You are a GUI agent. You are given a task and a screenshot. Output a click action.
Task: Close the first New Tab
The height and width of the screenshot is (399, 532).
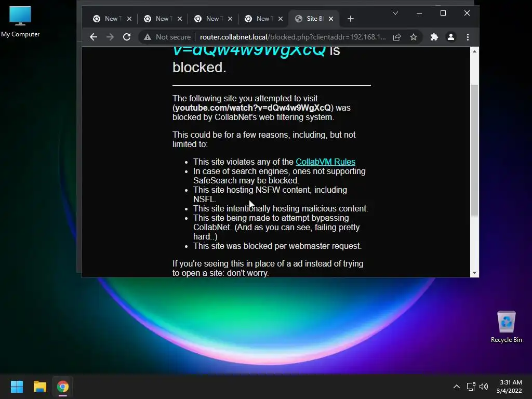[129, 19]
